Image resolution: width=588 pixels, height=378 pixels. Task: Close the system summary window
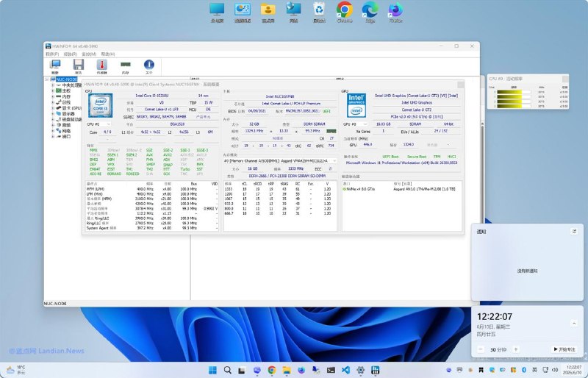pyautogui.click(x=461, y=85)
